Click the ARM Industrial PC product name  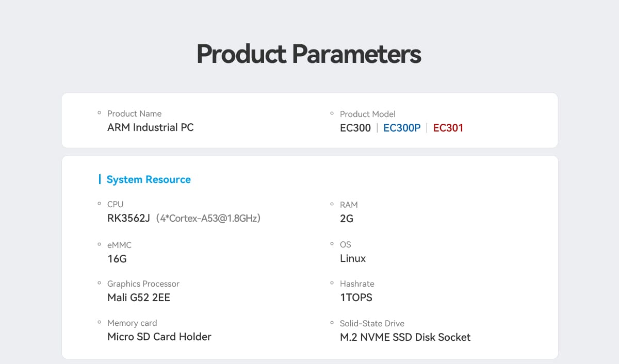[150, 127]
